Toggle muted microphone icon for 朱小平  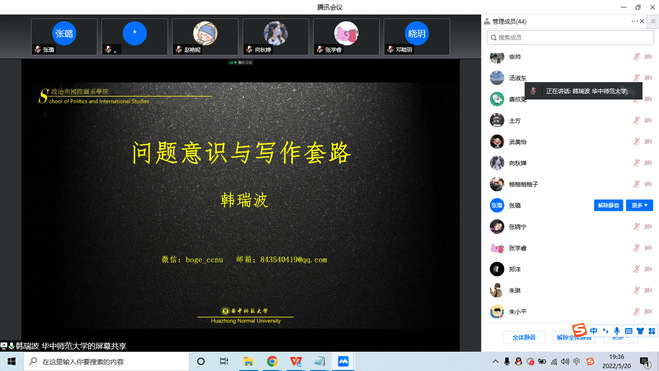[x=636, y=312]
